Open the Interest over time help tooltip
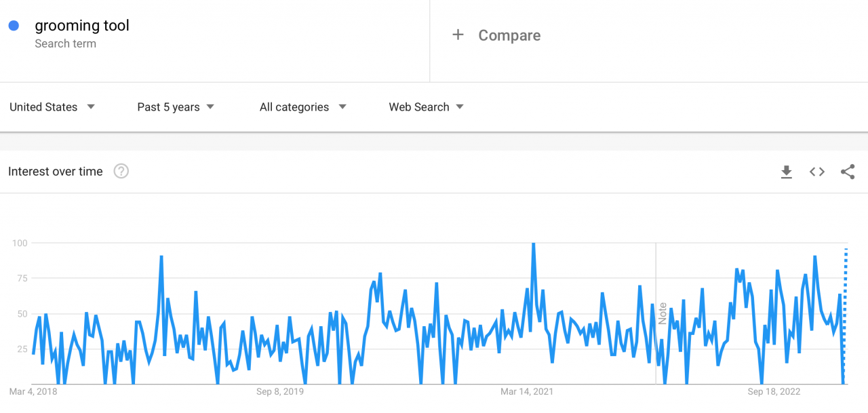The height and width of the screenshot is (413, 868). 121,172
